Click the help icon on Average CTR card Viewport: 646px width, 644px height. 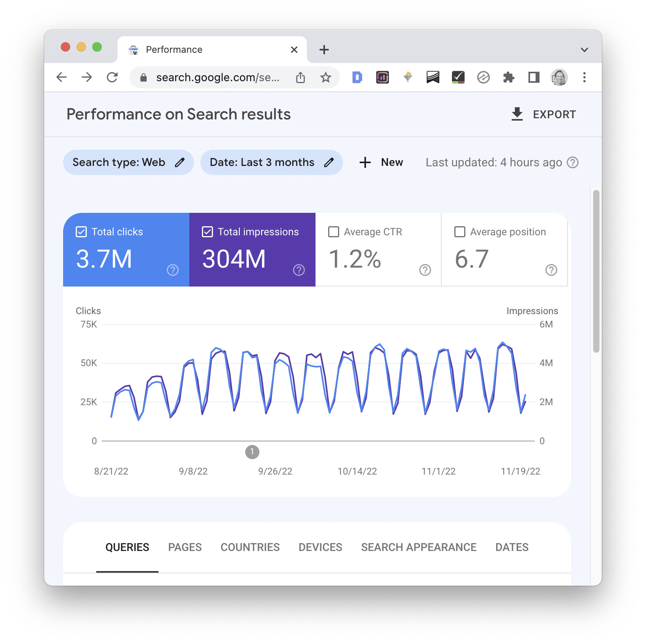pos(425,270)
